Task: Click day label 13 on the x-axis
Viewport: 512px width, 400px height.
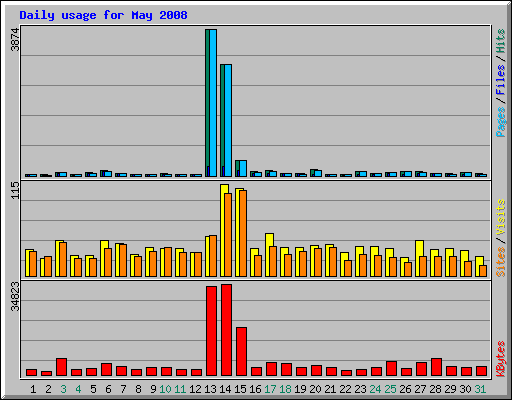Action: [x=210, y=389]
